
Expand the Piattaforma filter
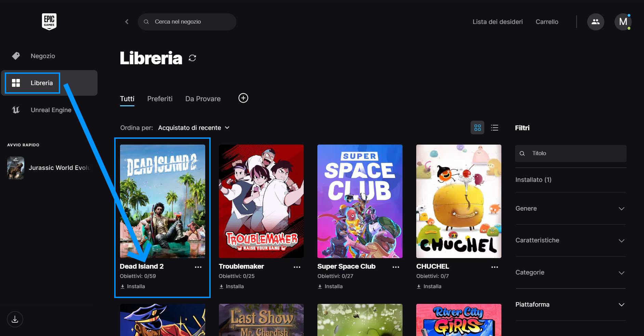570,305
